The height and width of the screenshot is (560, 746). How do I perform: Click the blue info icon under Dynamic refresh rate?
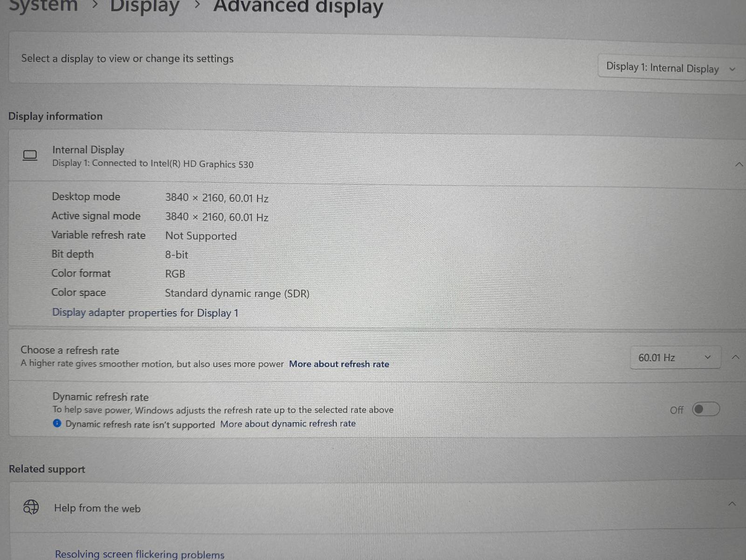(57, 423)
